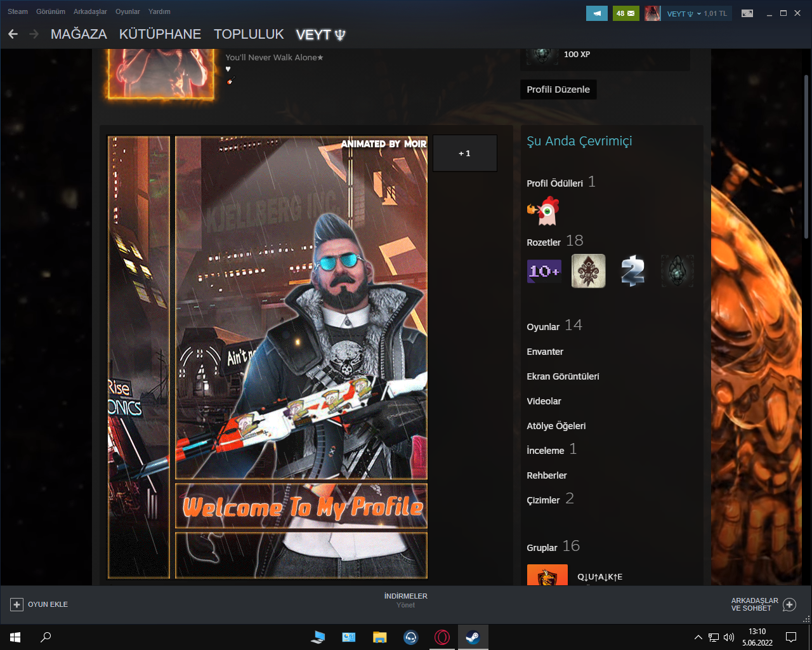Image resolution: width=812 pixels, height=650 pixels.
Task: Click the Steam taskbar icon
Action: point(473,637)
